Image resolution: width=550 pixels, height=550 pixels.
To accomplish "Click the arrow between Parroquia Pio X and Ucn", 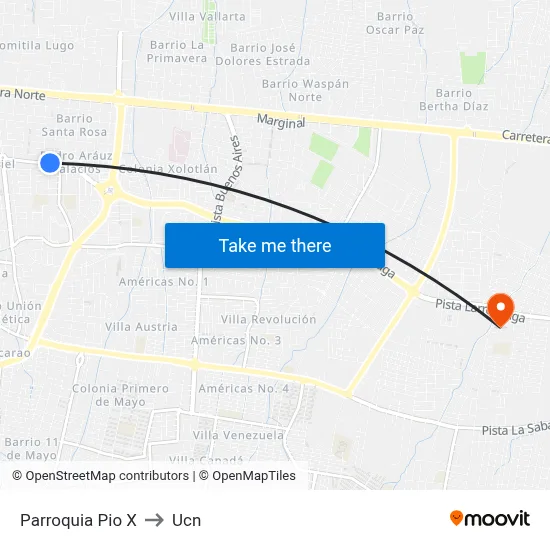I will point(154,520).
